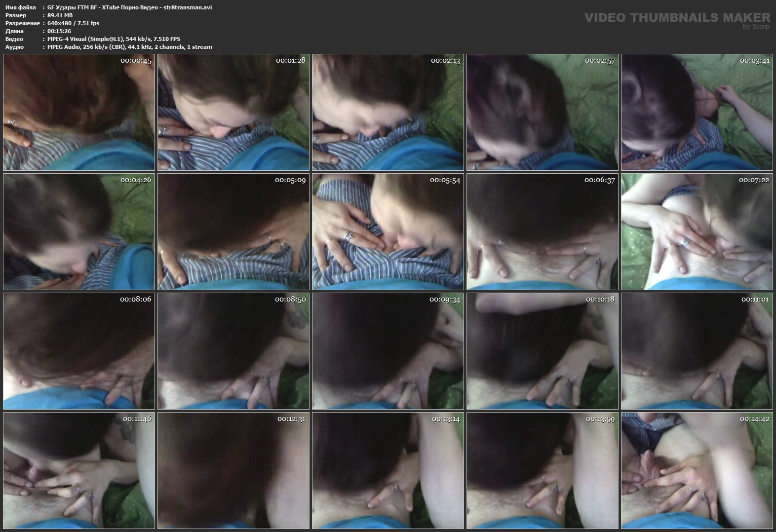Click the MPEG-4 Visual video codec line

pos(114,39)
